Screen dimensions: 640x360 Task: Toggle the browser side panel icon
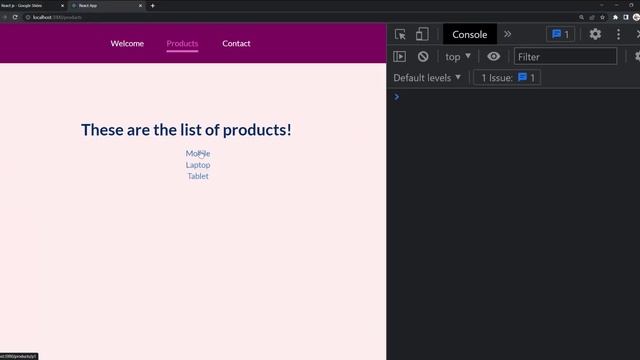[x=626, y=17]
